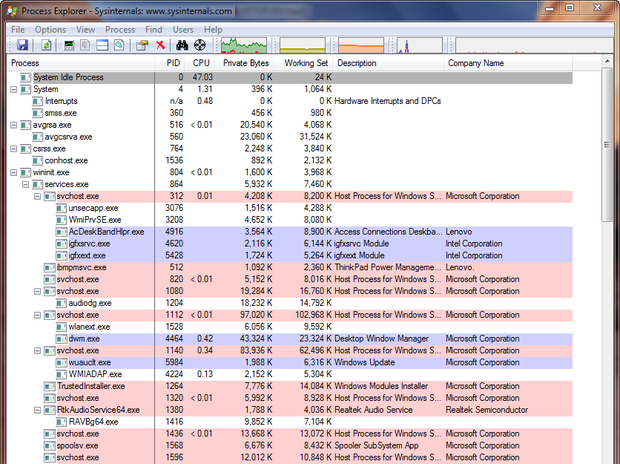The image size is (620, 464).
Task: Click the icon beside AcDeskBandHlpr.exe
Action: (61, 232)
